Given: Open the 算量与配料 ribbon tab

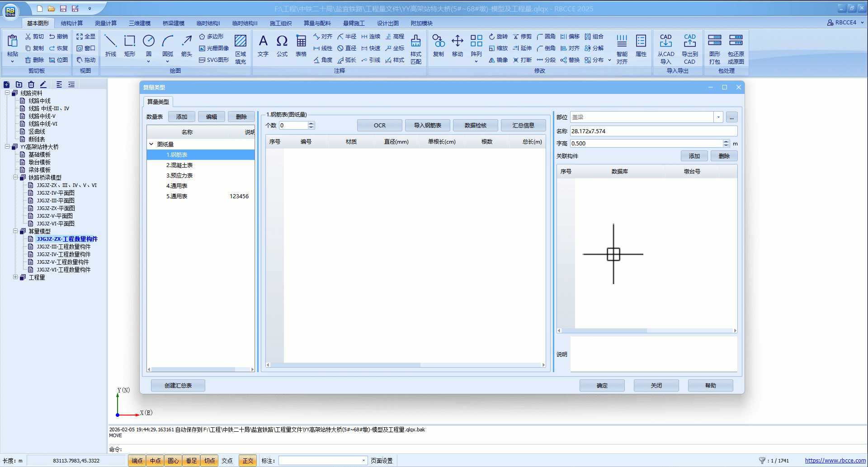Looking at the screenshot, I should (317, 23).
